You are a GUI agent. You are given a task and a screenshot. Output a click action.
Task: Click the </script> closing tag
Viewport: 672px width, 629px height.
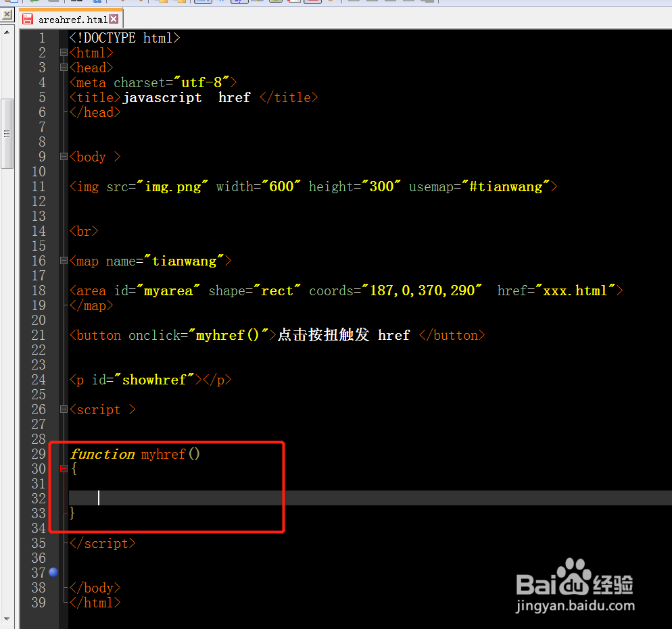(x=103, y=543)
